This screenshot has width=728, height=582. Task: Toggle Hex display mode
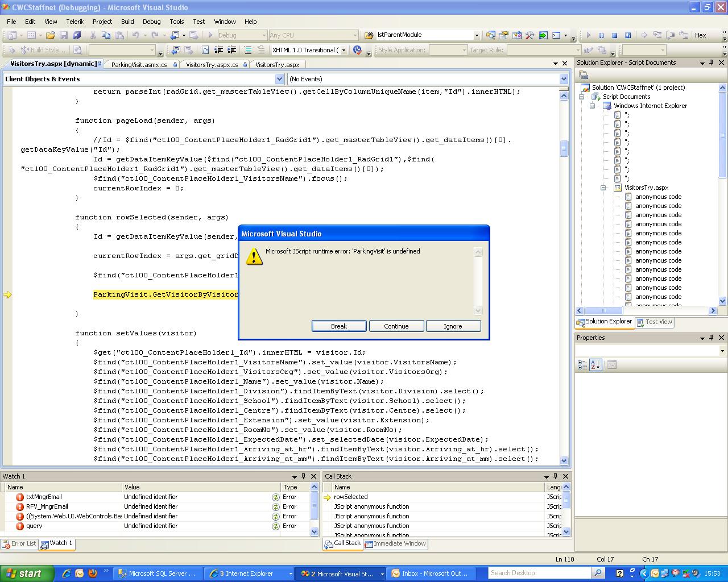700,35
